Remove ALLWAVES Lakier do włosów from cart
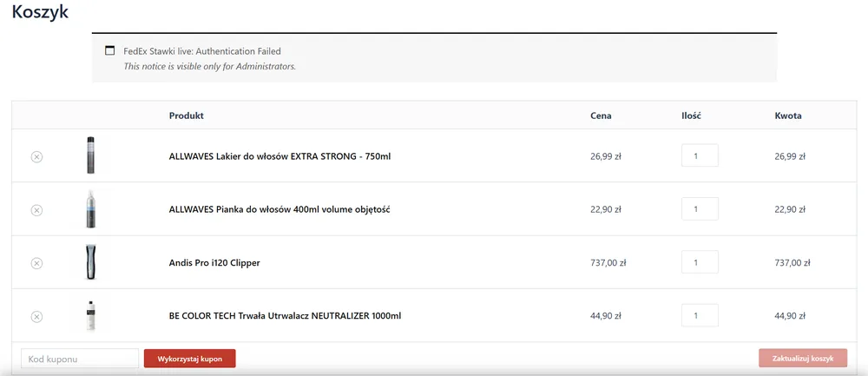Screen dimensions: 868x376 pyautogui.click(x=36, y=156)
